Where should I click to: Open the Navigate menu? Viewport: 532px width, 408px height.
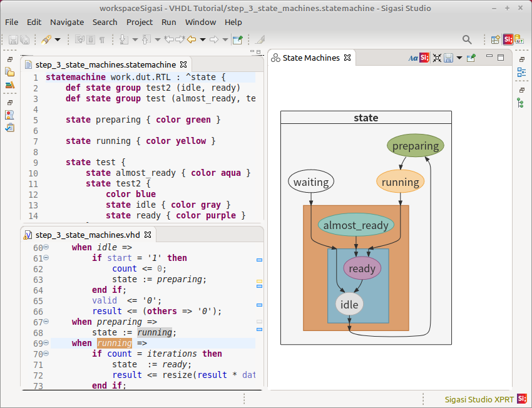(67, 22)
